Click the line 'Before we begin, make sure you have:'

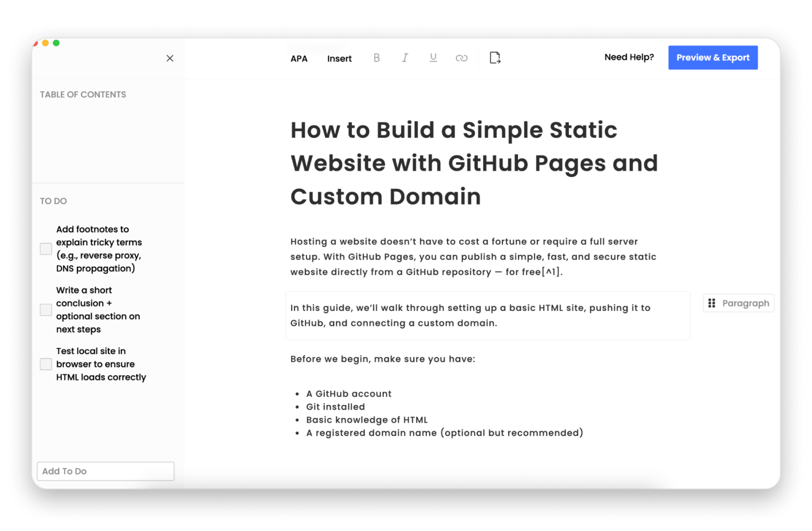383,359
